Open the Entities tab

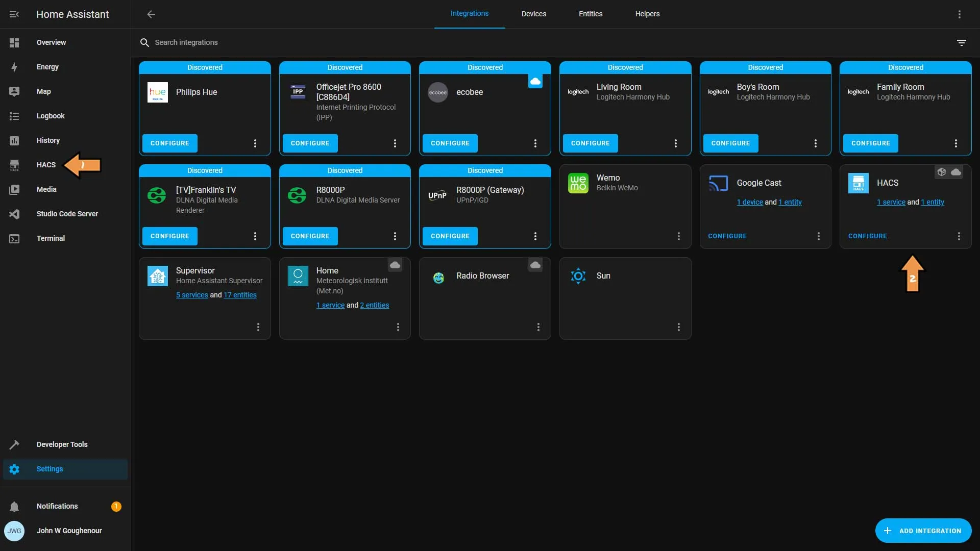590,14
